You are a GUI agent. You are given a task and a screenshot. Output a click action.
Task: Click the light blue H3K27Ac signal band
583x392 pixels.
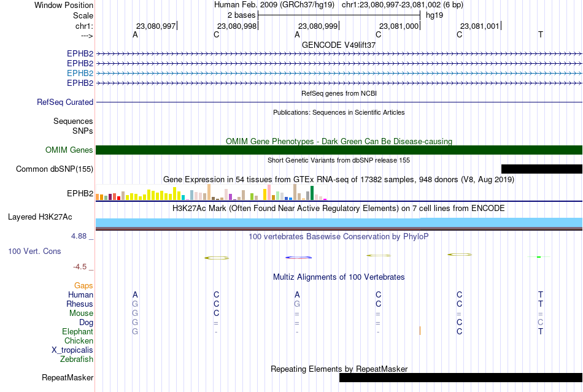click(339, 223)
